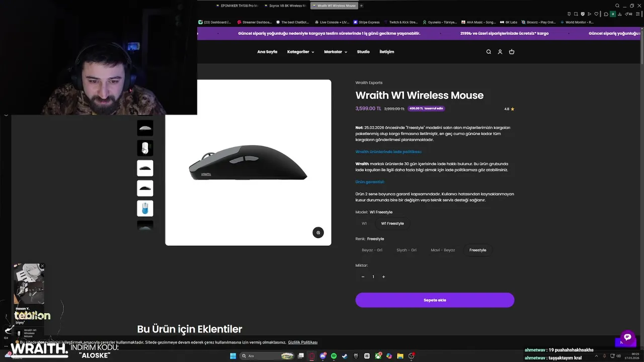The width and height of the screenshot is (644, 362).
Task: Open Opera GX browser taskbar icon
Action: pos(311,356)
